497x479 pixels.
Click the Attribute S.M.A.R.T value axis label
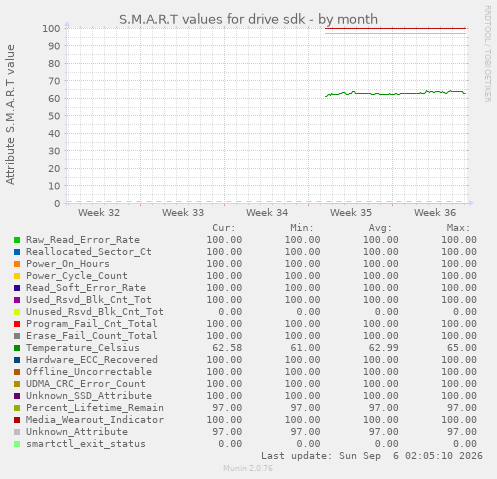[x=10, y=115]
